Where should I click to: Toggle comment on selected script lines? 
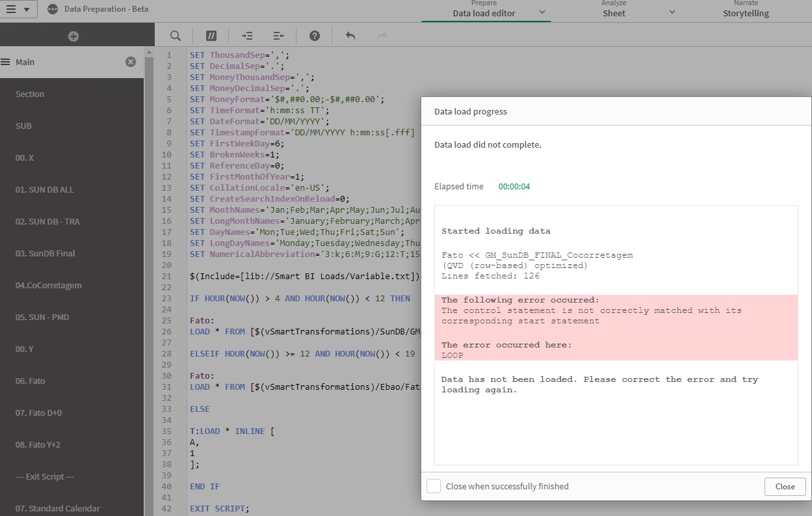tap(211, 36)
